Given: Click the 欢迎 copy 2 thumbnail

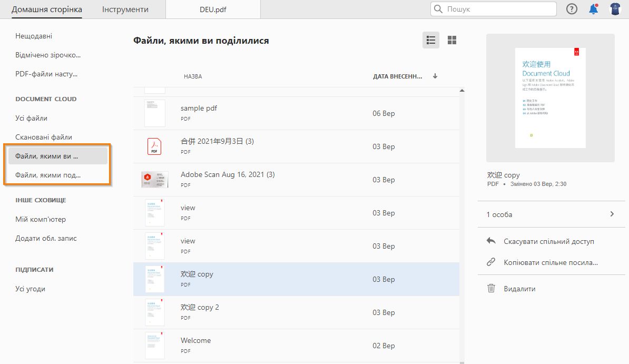Looking at the screenshot, I should (154, 312).
